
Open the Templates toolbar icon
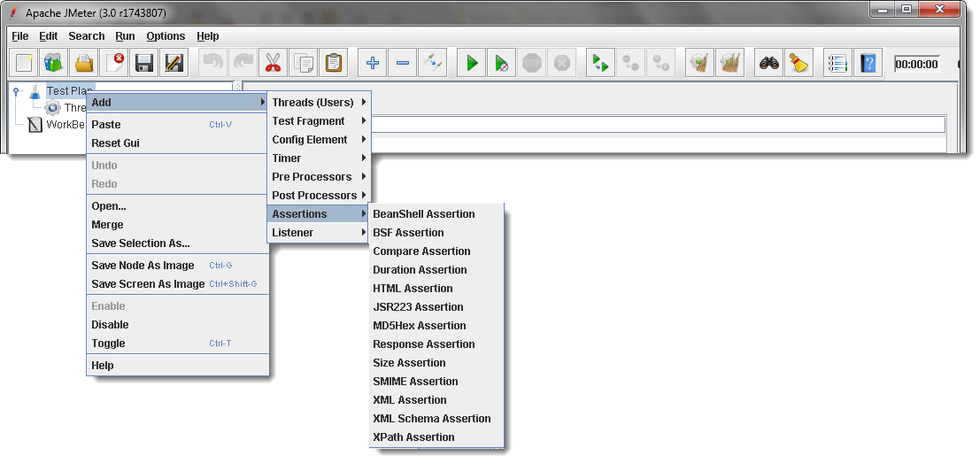[54, 63]
